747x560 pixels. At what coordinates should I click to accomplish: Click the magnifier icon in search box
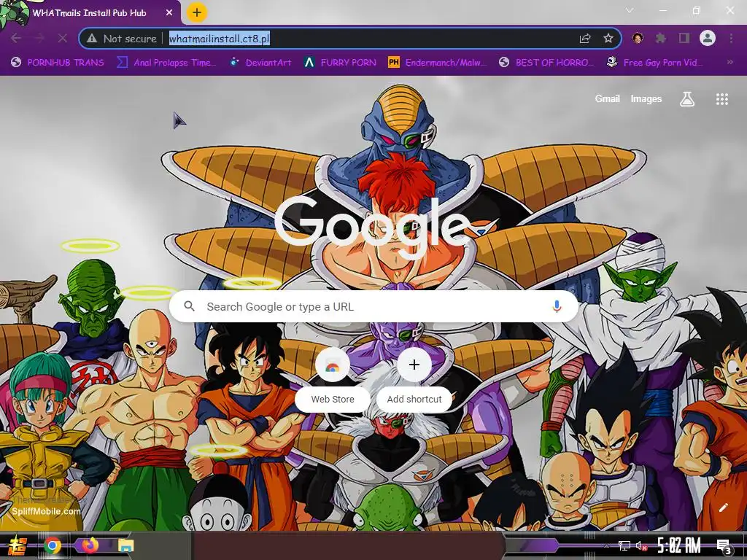[x=189, y=306]
